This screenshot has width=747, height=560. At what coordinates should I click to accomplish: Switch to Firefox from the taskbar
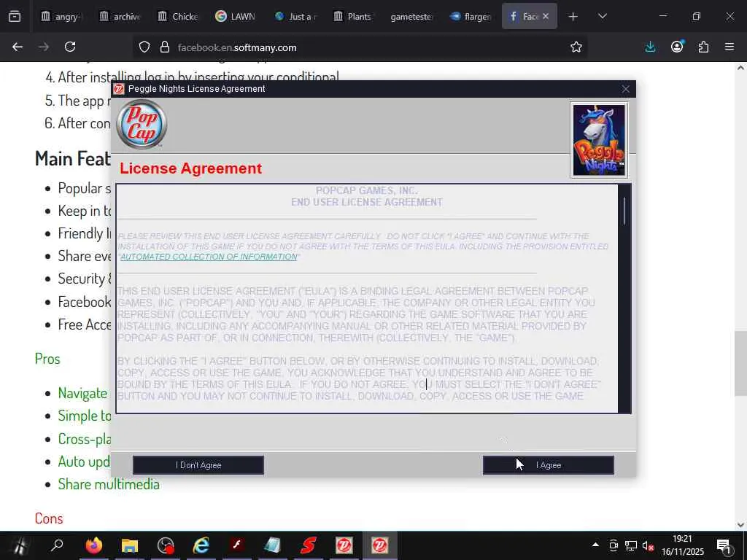[94, 545]
